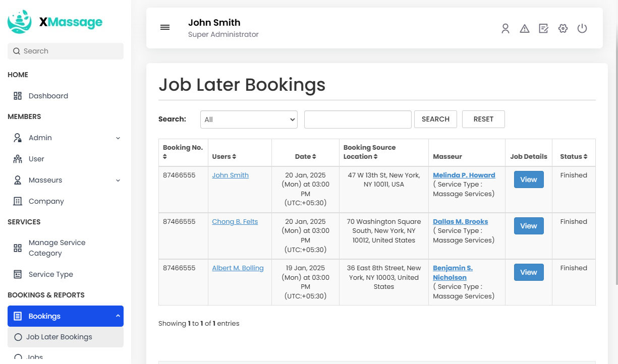The image size is (618, 364).
Task: Open the Search filter 'All' dropdown
Action: point(249,119)
